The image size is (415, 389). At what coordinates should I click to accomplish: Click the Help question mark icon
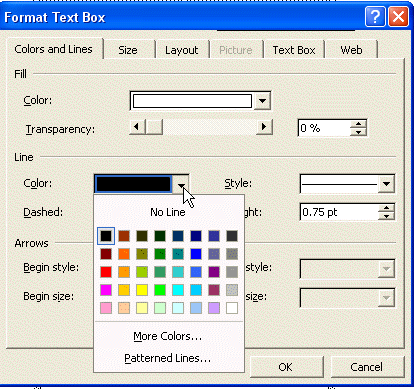pos(375,16)
